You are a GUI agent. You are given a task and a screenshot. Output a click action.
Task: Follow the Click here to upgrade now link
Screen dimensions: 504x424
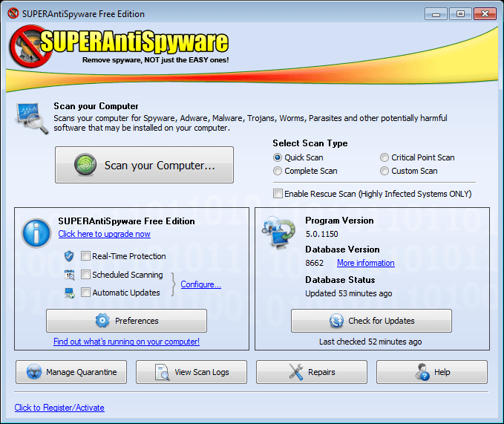click(104, 234)
